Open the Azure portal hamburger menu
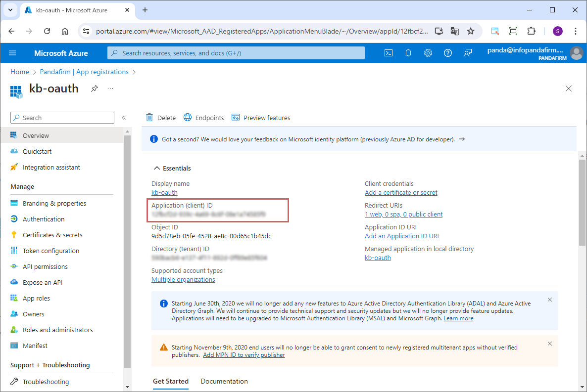 13,53
